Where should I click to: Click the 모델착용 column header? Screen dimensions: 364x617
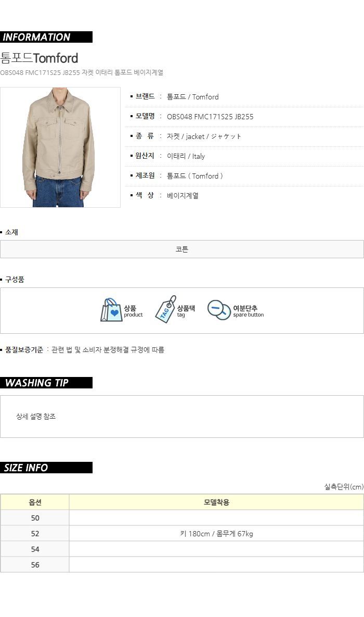click(x=216, y=502)
